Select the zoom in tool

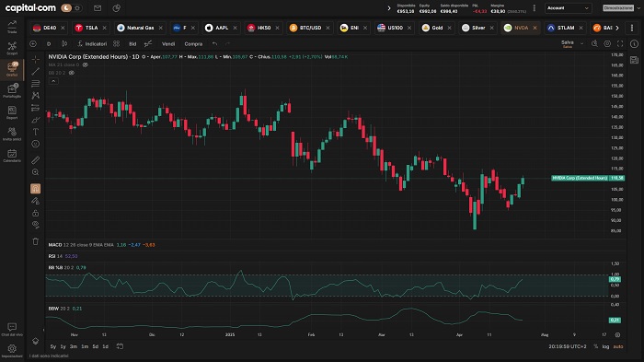point(36,172)
